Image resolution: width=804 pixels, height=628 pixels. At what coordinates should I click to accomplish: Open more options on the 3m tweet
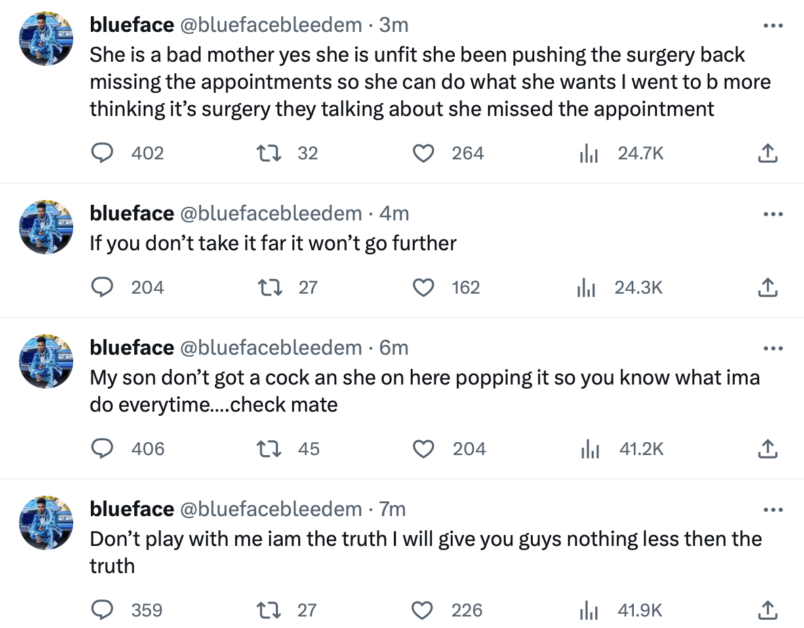[x=773, y=25]
